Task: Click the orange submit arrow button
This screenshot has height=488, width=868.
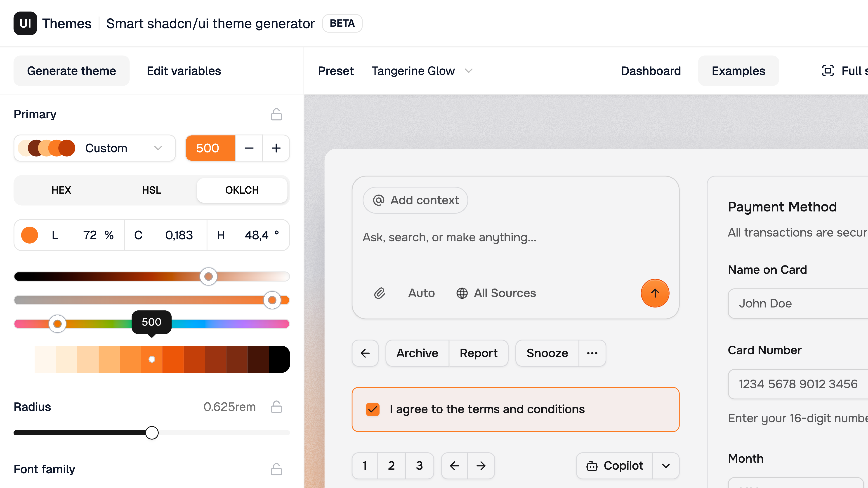Action: click(655, 293)
